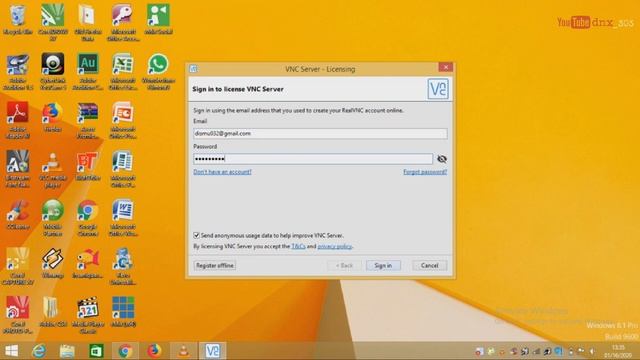Open the Media Player Classic 321 icon
Viewport: 640px width, 360px height.
point(88,315)
